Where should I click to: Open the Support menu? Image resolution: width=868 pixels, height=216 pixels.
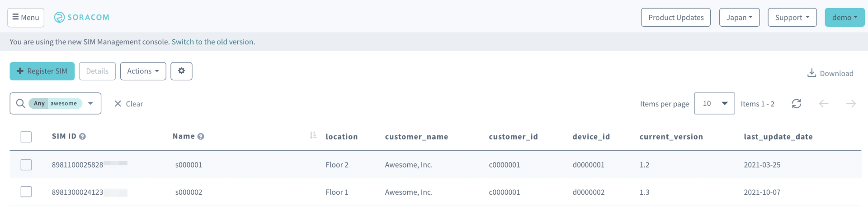tap(792, 18)
